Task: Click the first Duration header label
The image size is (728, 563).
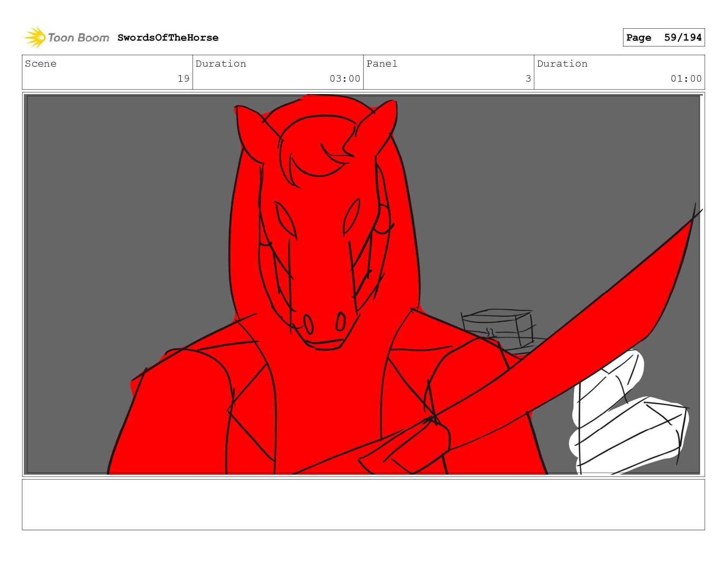Action: [221, 64]
